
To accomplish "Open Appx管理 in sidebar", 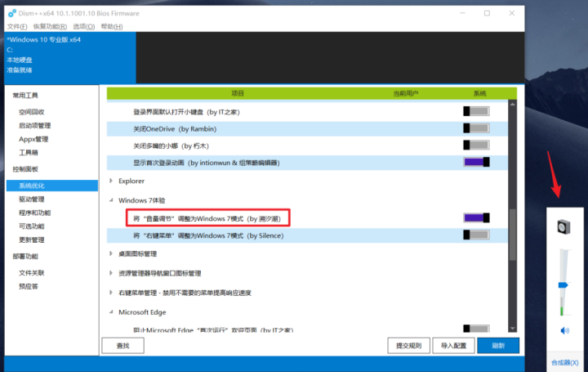I will (33, 139).
